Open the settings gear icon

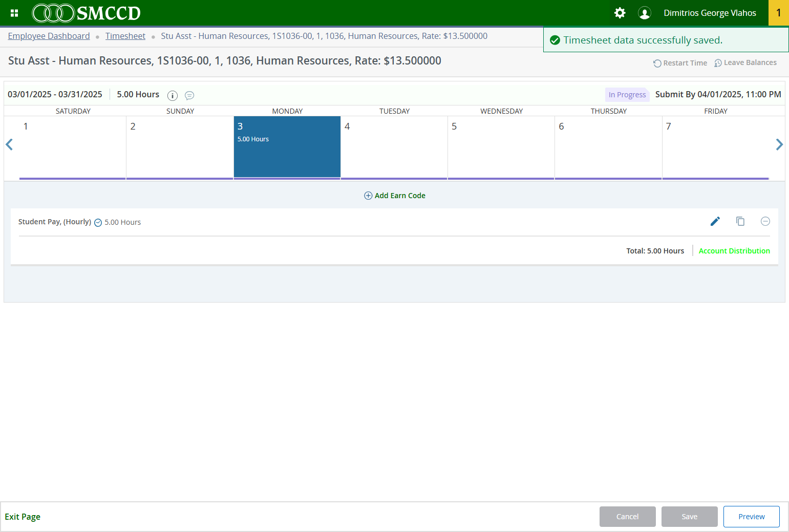coord(620,13)
